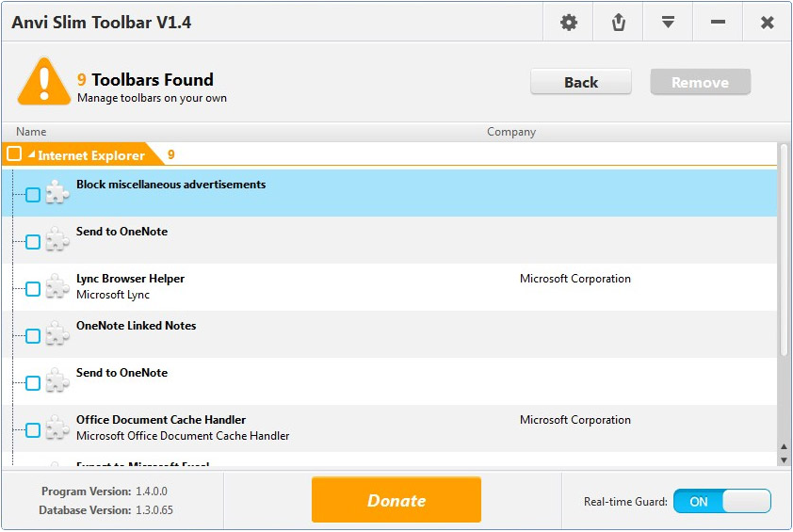Open the title bar dropdown menu icon
This screenshot has height=532, width=793.
(x=668, y=22)
